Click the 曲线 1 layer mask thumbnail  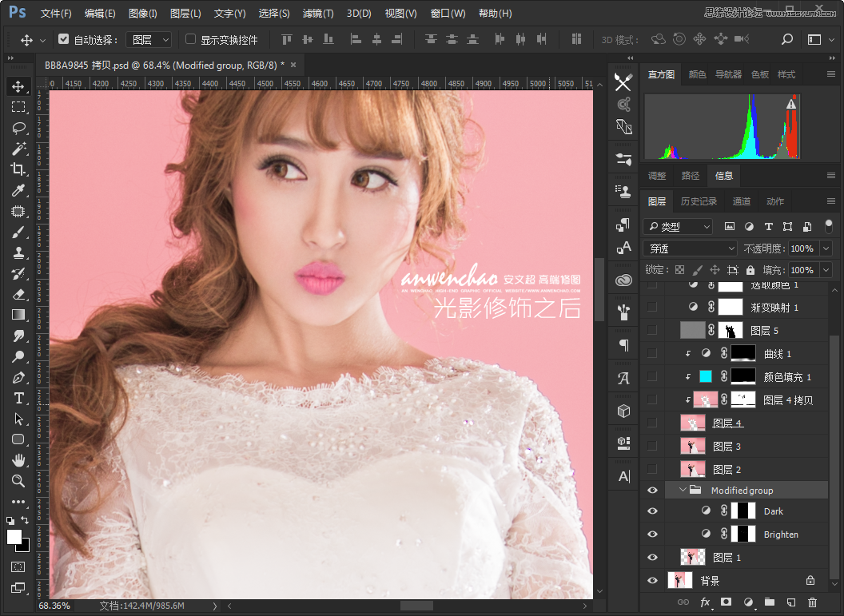click(744, 352)
